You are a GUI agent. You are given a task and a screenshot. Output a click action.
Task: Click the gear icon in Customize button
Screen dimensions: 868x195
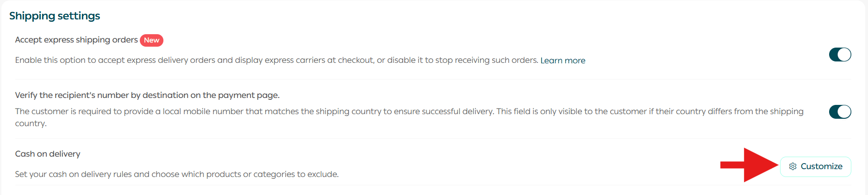tap(793, 166)
